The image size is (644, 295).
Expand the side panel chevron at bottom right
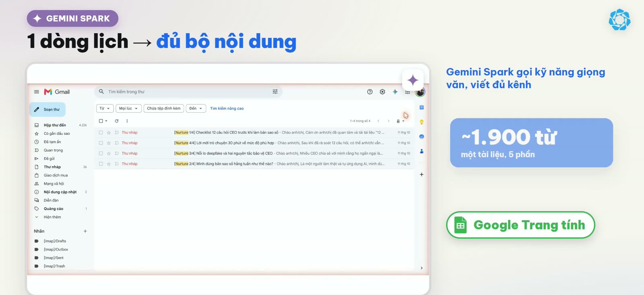pyautogui.click(x=421, y=268)
